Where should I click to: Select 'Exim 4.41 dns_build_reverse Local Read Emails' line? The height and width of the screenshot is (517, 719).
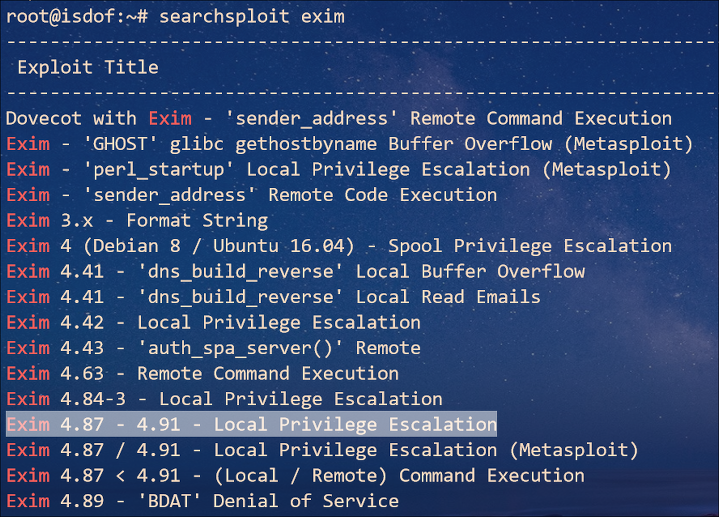273,297
